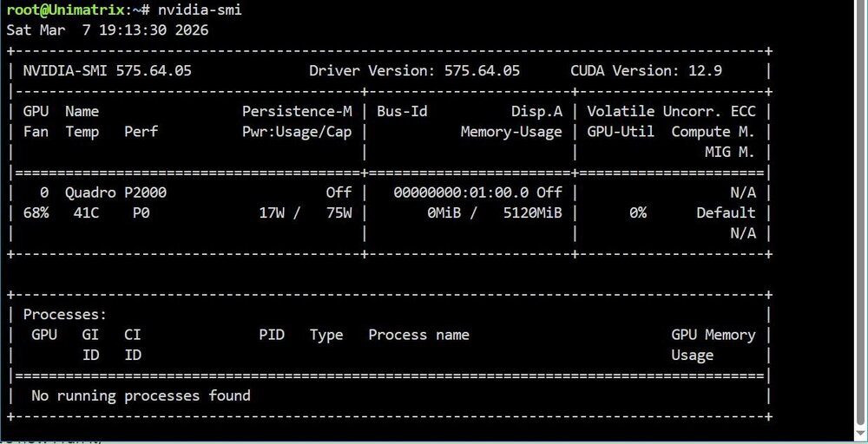Click the nvidia-smi command text
Viewport: 868px width, 444px height.
click(200, 10)
